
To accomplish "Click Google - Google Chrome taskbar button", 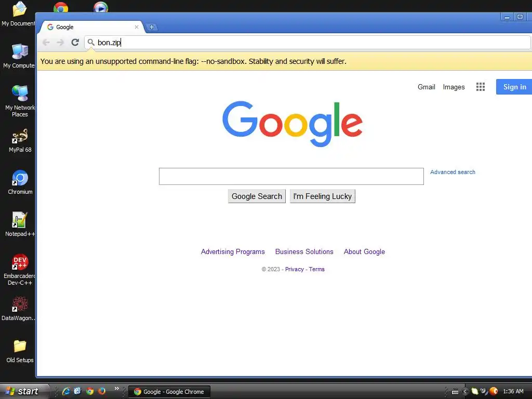I will coord(169,392).
